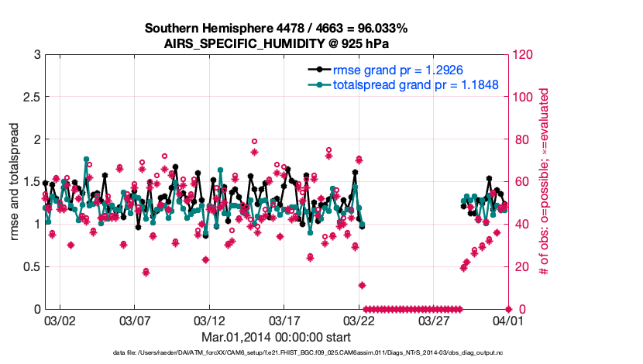Click the lowest pink observation marker near 03/07

point(146,271)
